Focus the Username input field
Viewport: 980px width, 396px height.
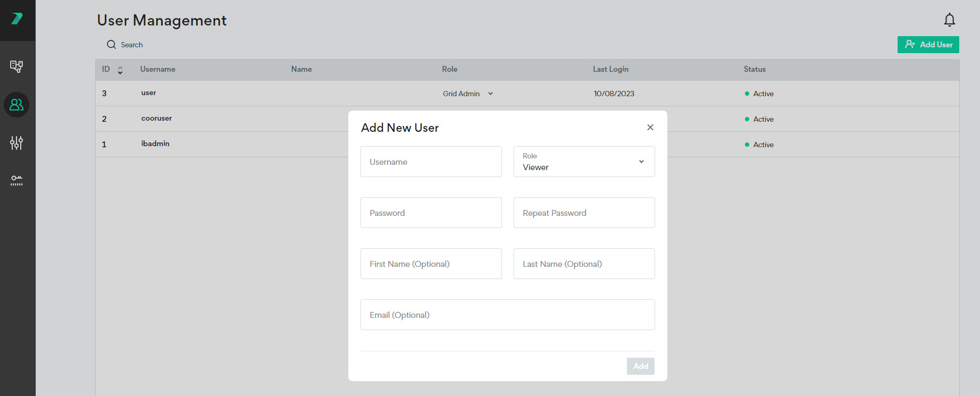(431, 162)
